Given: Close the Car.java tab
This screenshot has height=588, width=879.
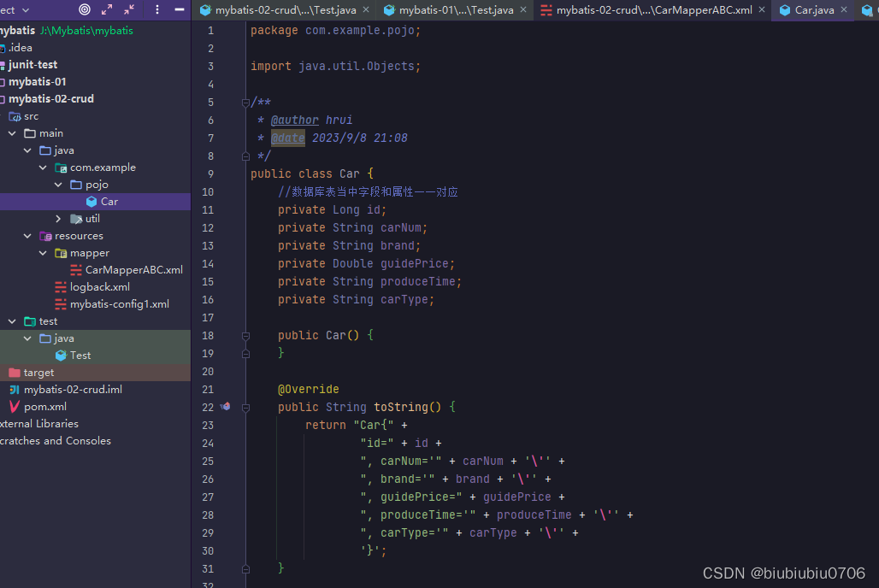Looking at the screenshot, I should [x=844, y=9].
